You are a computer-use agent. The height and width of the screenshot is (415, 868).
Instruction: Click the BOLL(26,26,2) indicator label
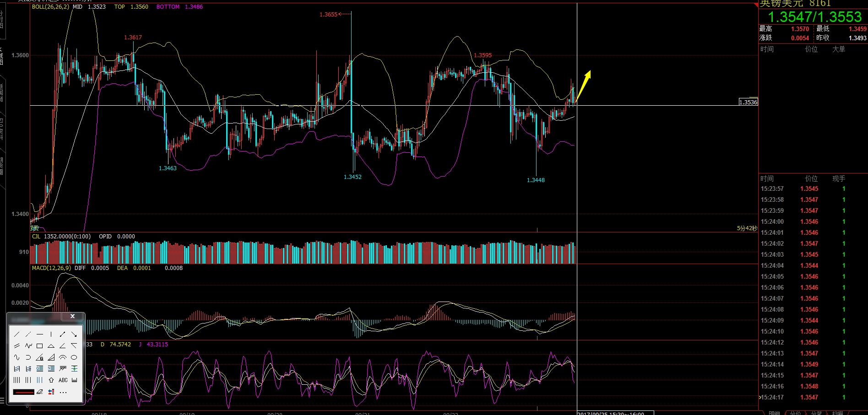(50, 7)
